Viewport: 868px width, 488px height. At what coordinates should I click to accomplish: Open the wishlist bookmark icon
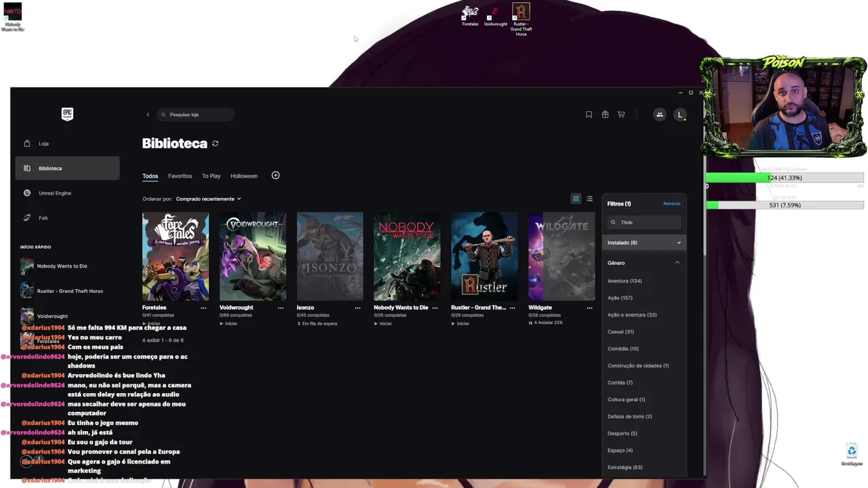click(589, 115)
